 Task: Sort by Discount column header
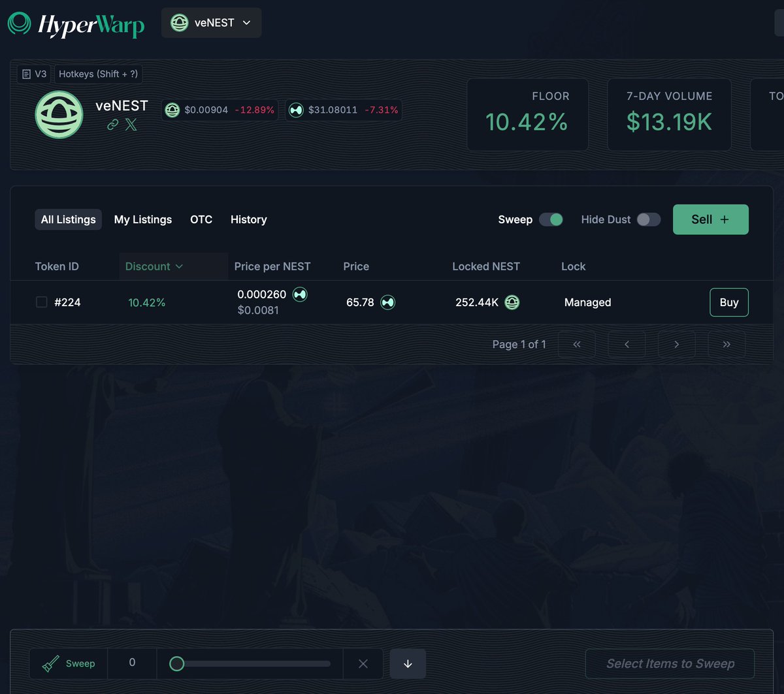(154, 266)
